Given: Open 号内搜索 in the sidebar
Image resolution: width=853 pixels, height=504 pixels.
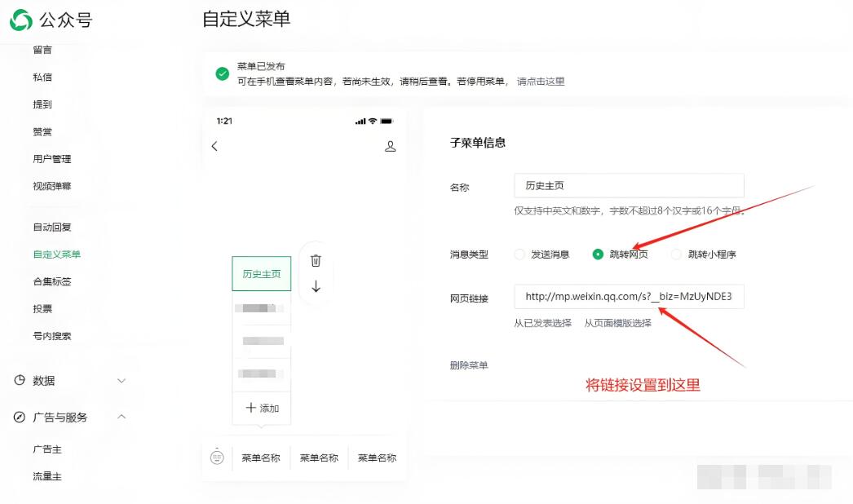Looking at the screenshot, I should [51, 336].
